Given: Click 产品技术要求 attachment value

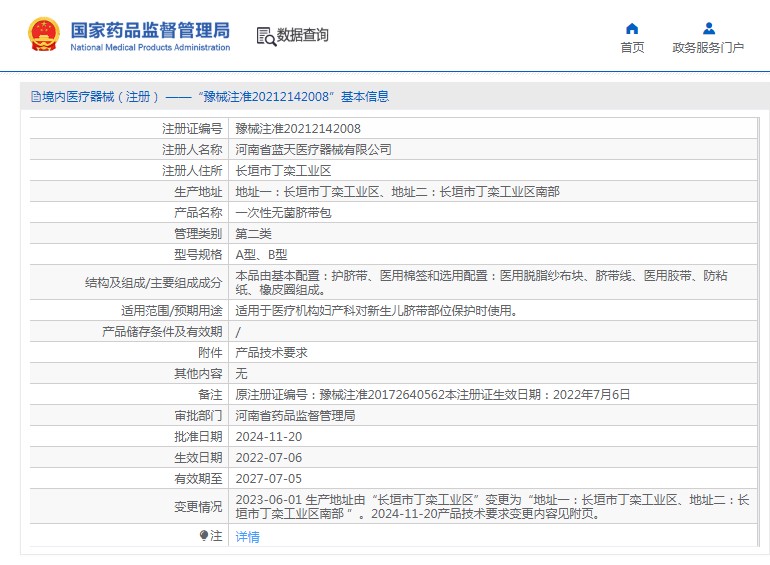Looking at the screenshot, I should coord(272,353).
